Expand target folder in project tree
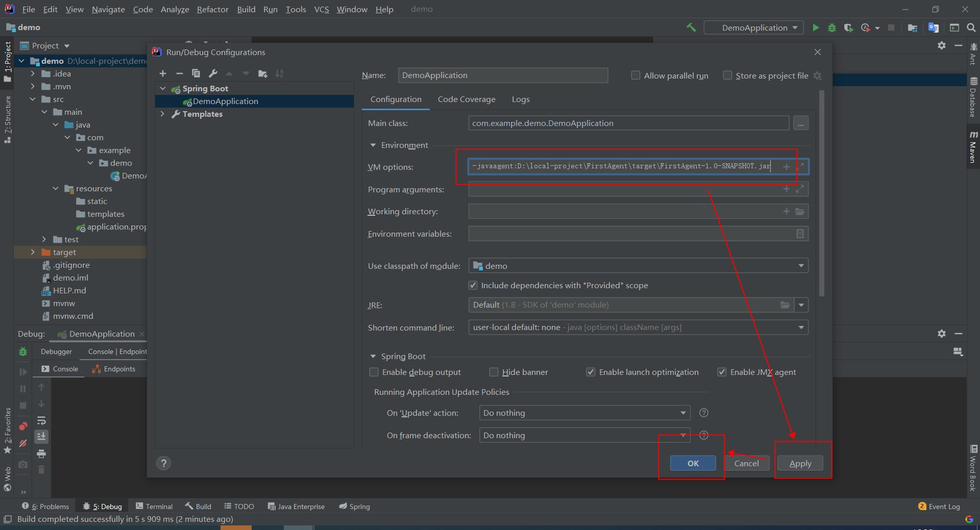 (x=33, y=252)
